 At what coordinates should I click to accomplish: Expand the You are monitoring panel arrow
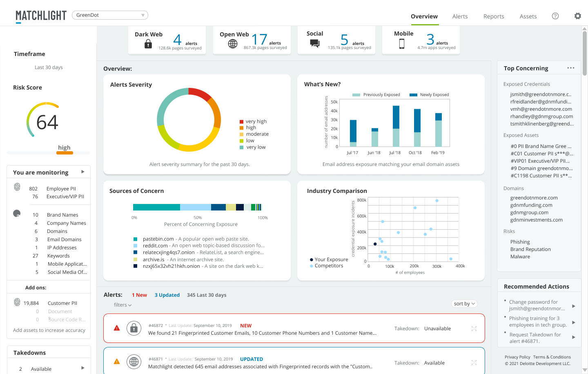pyautogui.click(x=83, y=172)
